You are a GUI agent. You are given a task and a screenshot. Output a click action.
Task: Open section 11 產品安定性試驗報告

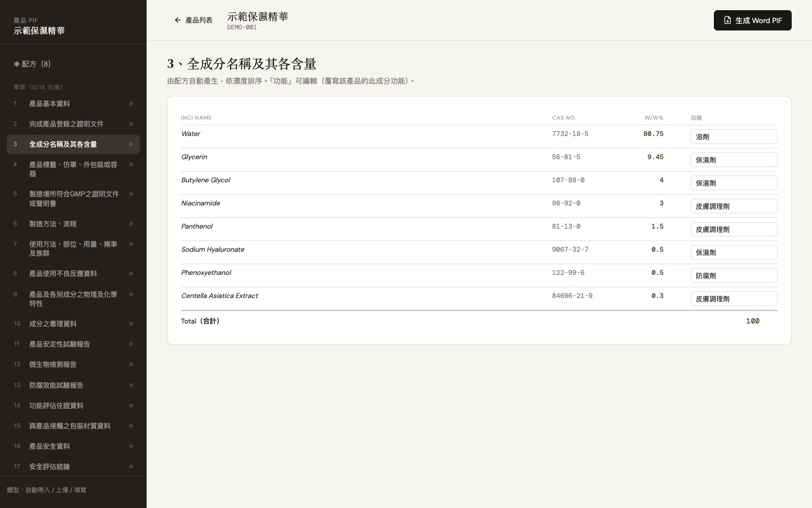coord(73,344)
